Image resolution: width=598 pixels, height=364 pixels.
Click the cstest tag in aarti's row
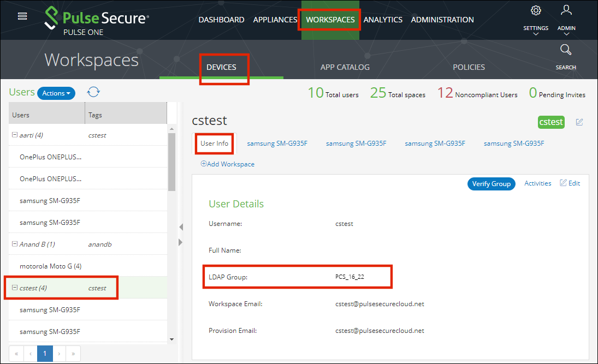tap(97, 135)
